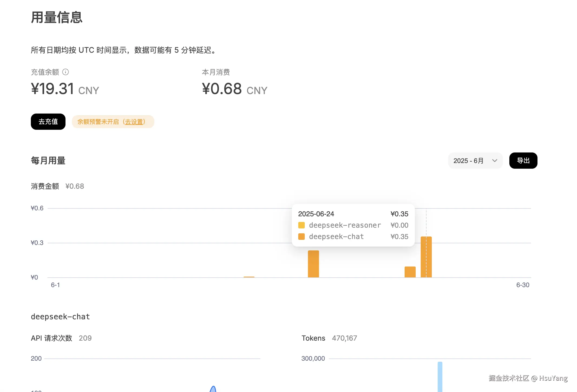Click the ¥0.68 monthly spend amount
The image size is (577, 392).
click(222, 89)
